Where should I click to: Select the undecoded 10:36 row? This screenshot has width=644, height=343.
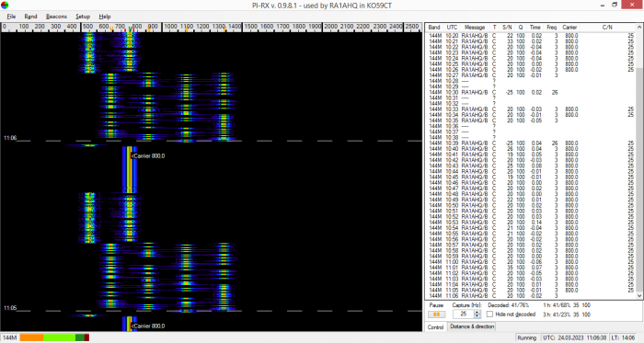coord(531,126)
